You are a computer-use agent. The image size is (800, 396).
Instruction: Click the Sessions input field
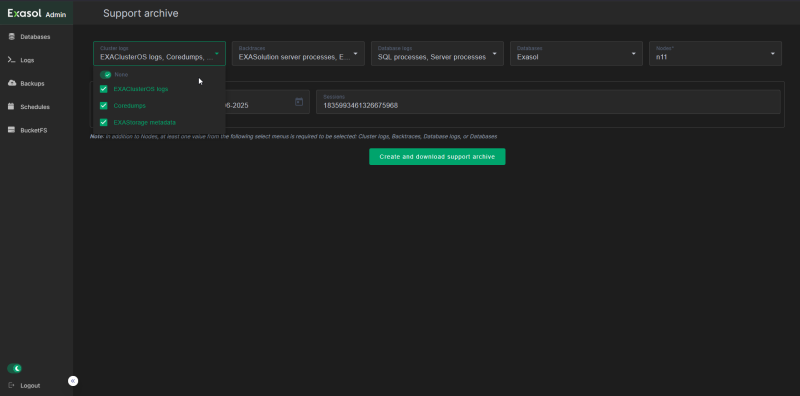pos(548,102)
